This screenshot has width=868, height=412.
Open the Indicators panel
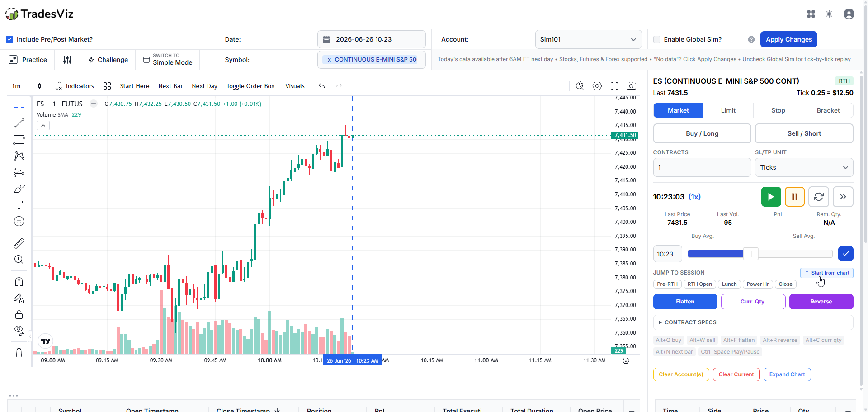pos(75,86)
